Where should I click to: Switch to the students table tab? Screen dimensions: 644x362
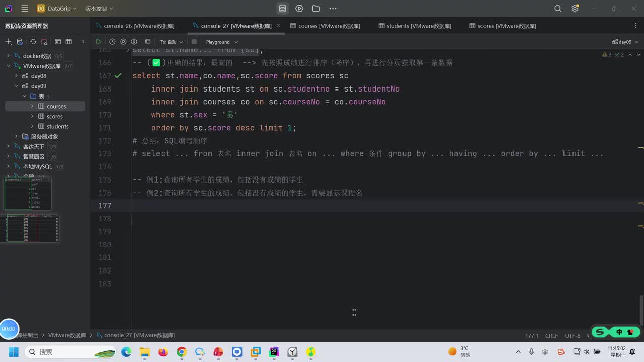coord(415,26)
